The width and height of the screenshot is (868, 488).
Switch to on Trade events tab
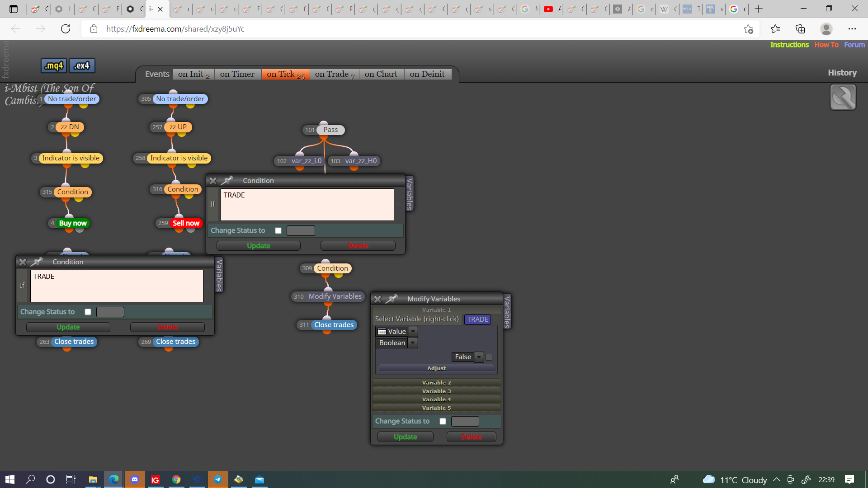tap(335, 74)
